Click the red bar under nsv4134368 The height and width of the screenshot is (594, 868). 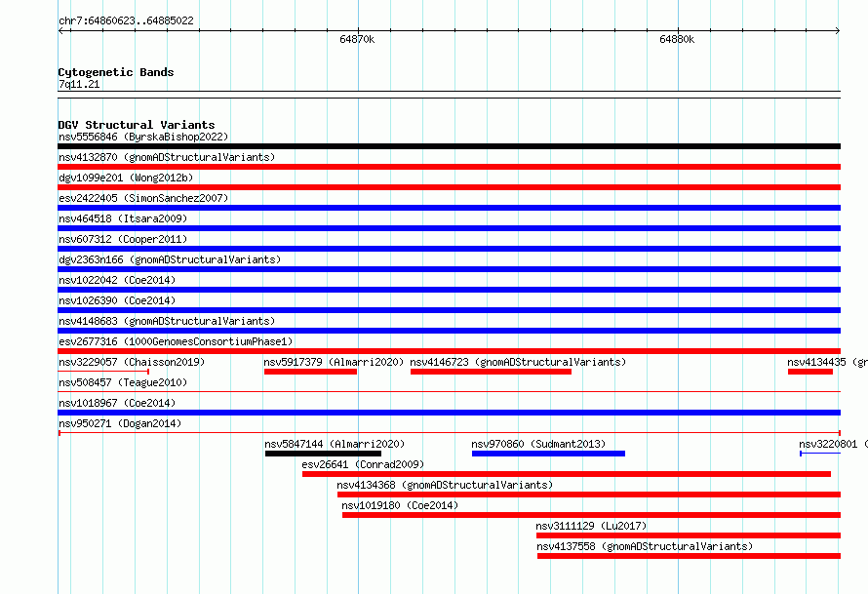(x=589, y=495)
